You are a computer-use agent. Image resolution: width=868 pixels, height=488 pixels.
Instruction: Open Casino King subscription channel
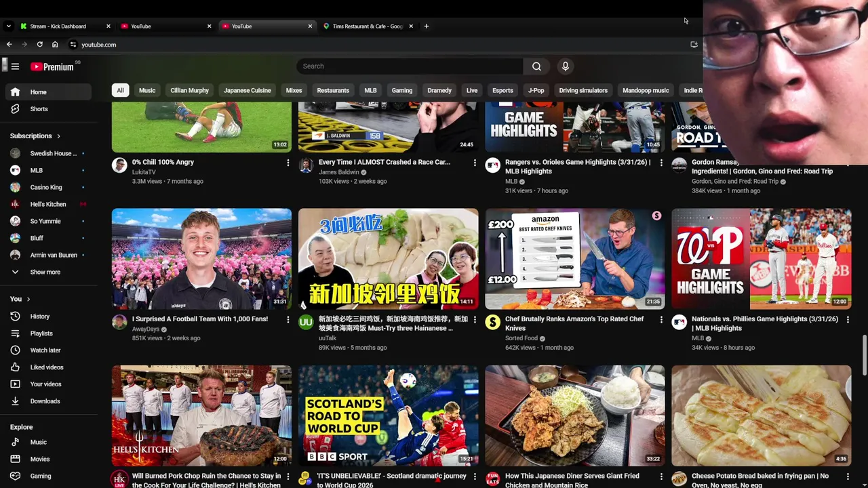[x=48, y=188]
